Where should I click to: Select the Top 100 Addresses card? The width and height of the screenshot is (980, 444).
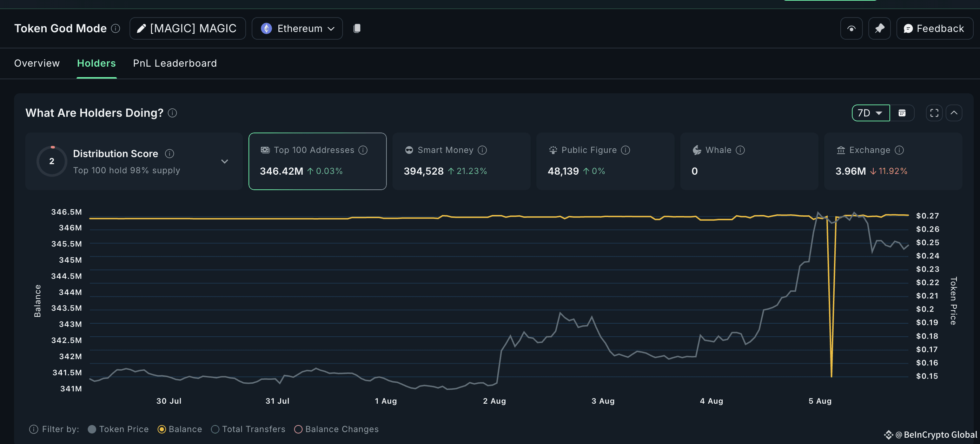point(318,161)
